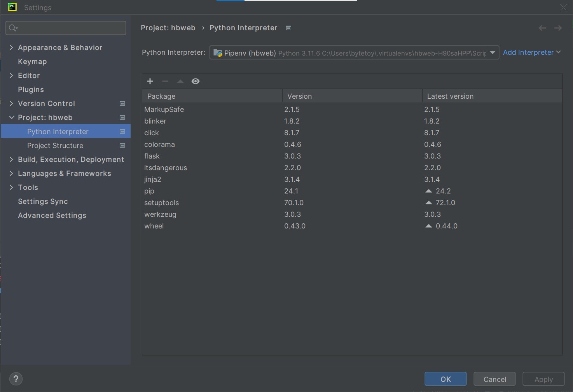Screen dimensions: 573x392
Task: Click the PyCharm logo in title bar
Action: (12, 7)
